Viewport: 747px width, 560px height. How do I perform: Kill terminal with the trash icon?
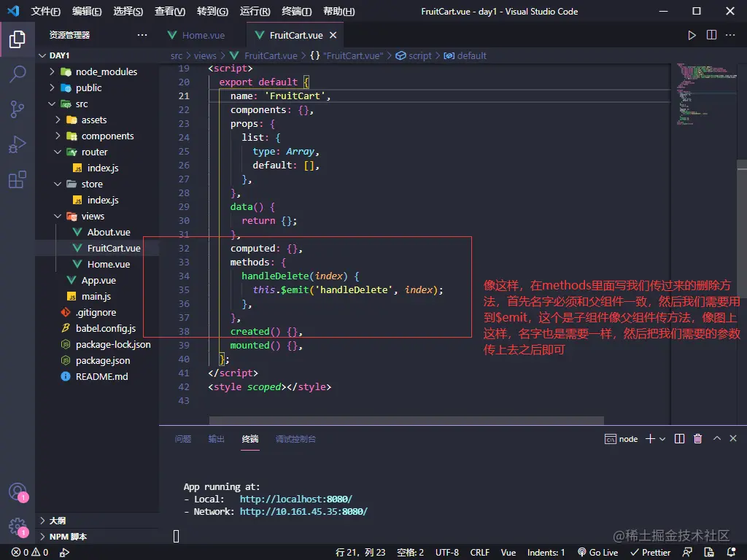tap(697, 439)
